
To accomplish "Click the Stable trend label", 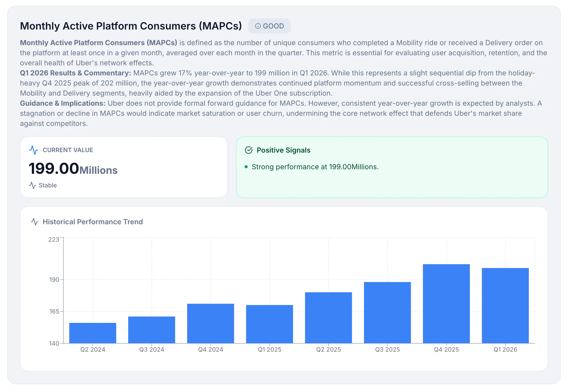I will 48,185.
